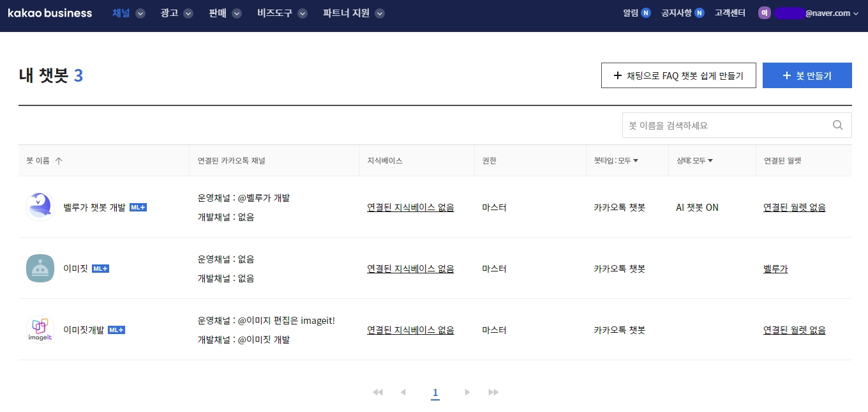
Task: Go to the previous page
Action: (x=403, y=392)
